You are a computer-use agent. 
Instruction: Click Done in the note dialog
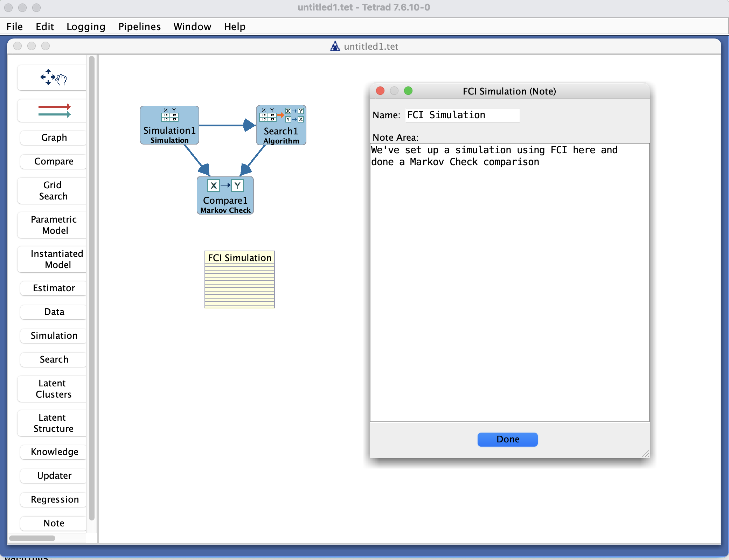507,439
